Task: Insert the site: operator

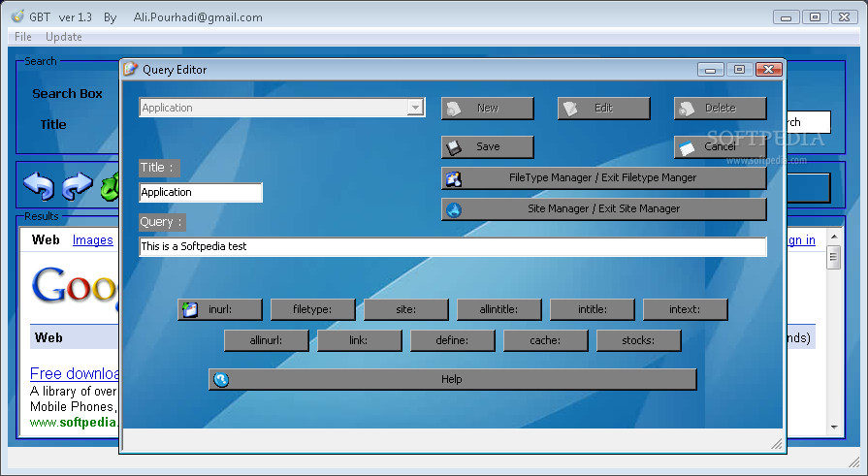Action: pyautogui.click(x=405, y=309)
